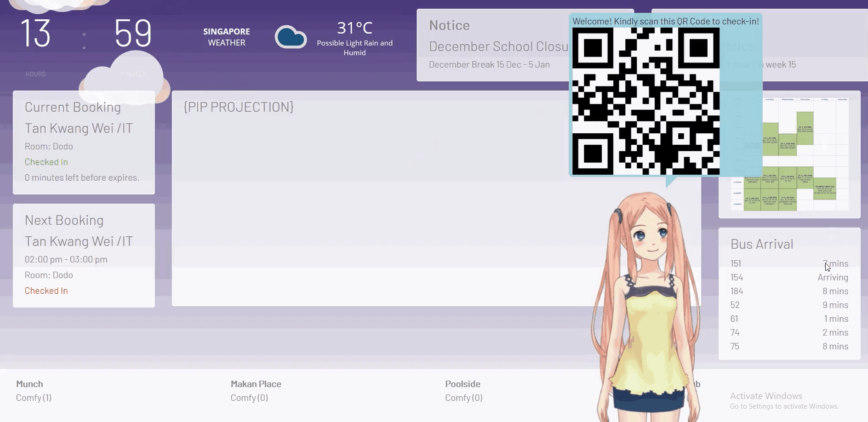Viewport: 868px width, 422px height.
Task: Click bus 154 Arriving row
Action: coord(789,277)
